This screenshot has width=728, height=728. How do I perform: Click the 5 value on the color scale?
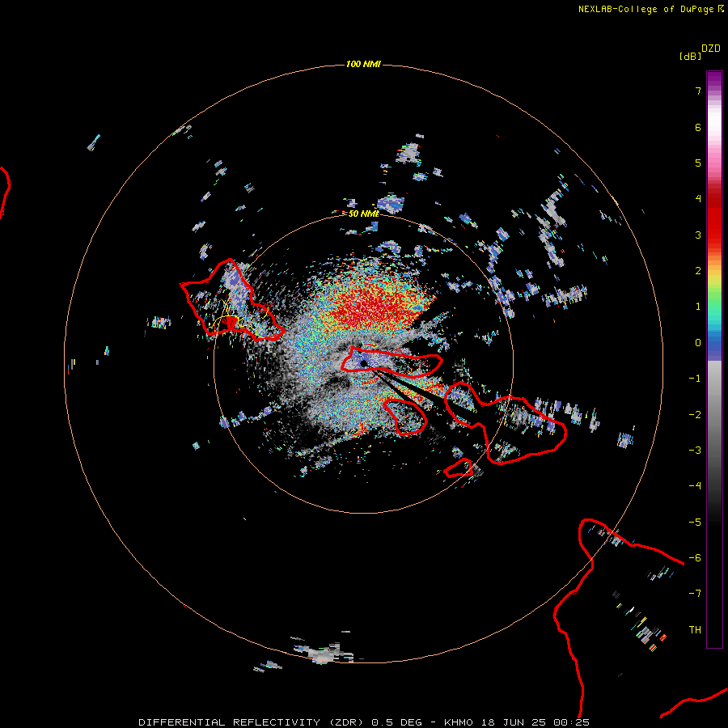tap(698, 163)
